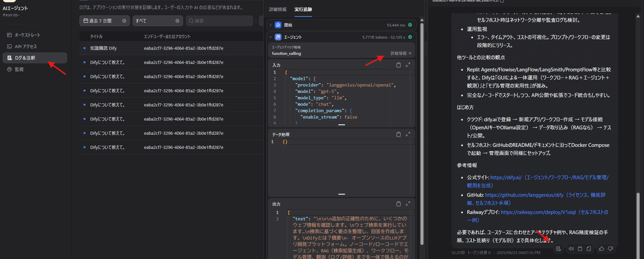
Task: Copy the 出力 JSON with clipboard icon
Action: pos(398,204)
